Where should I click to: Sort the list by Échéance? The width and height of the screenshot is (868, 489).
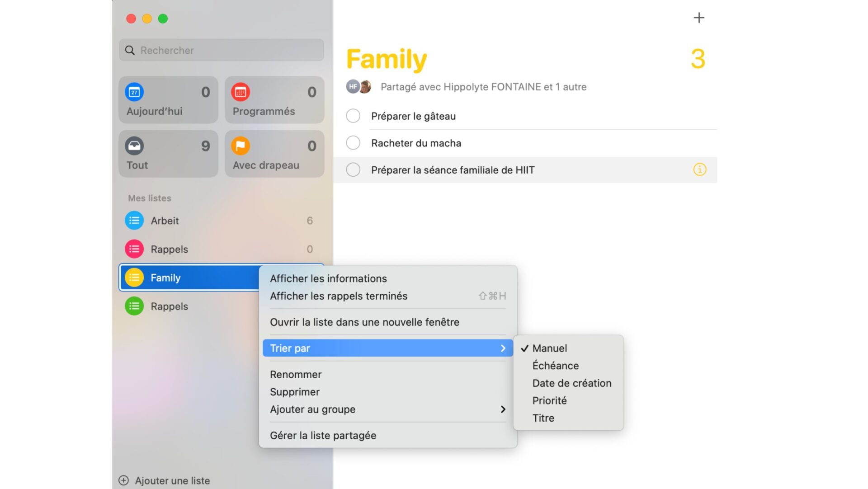(x=569, y=366)
